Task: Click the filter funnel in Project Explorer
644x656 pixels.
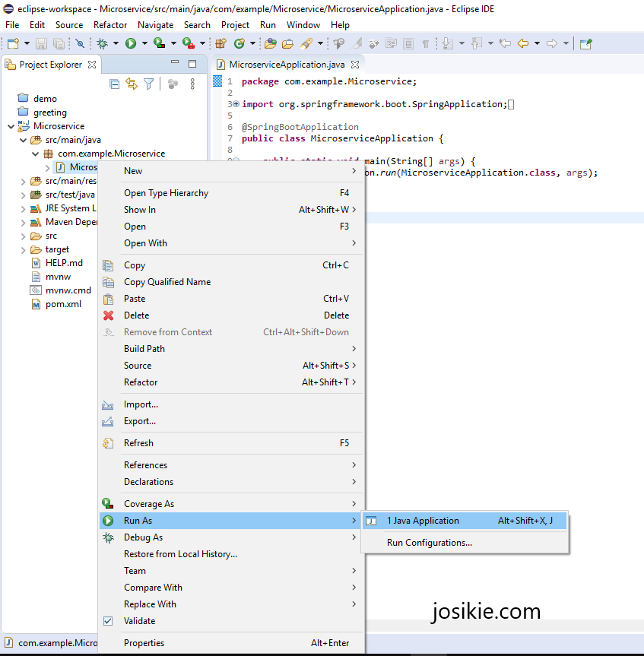Action: [149, 84]
